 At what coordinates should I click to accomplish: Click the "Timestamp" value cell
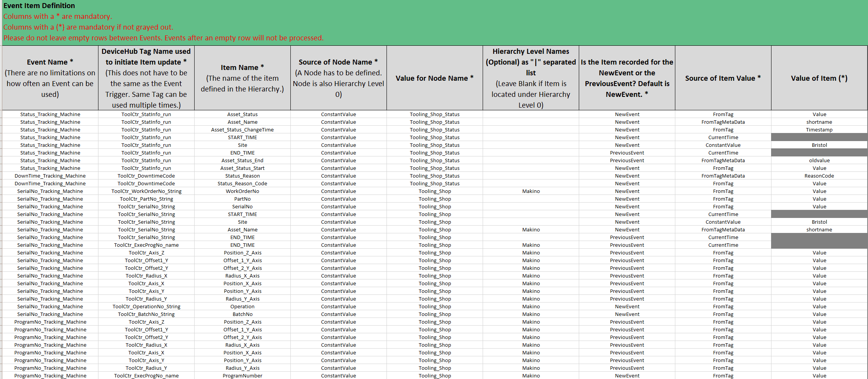(819, 130)
